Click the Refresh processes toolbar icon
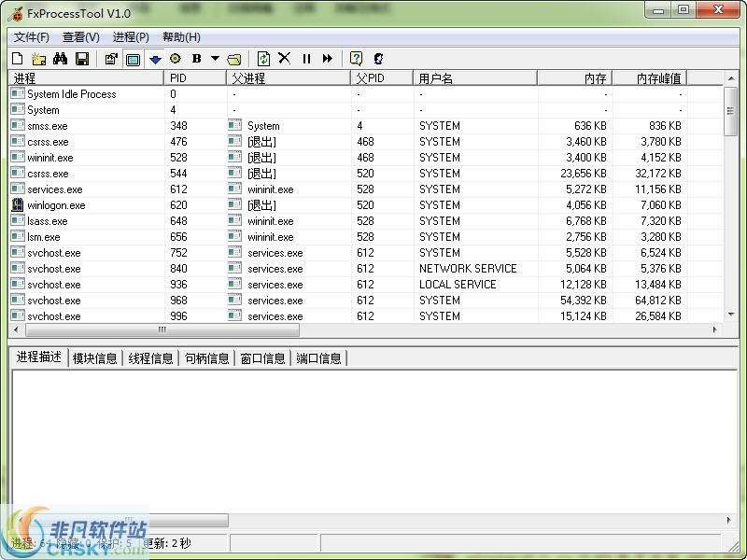Screen dimensions: 747x560 click(x=263, y=58)
